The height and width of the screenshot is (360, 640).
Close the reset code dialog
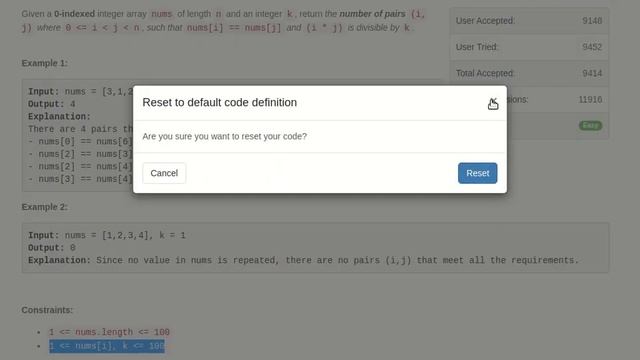coord(493,103)
